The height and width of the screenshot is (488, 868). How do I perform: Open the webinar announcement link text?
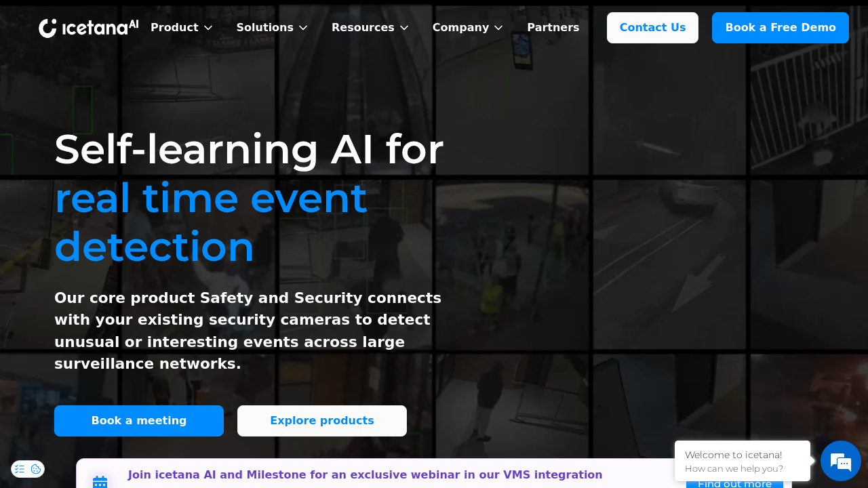365,475
